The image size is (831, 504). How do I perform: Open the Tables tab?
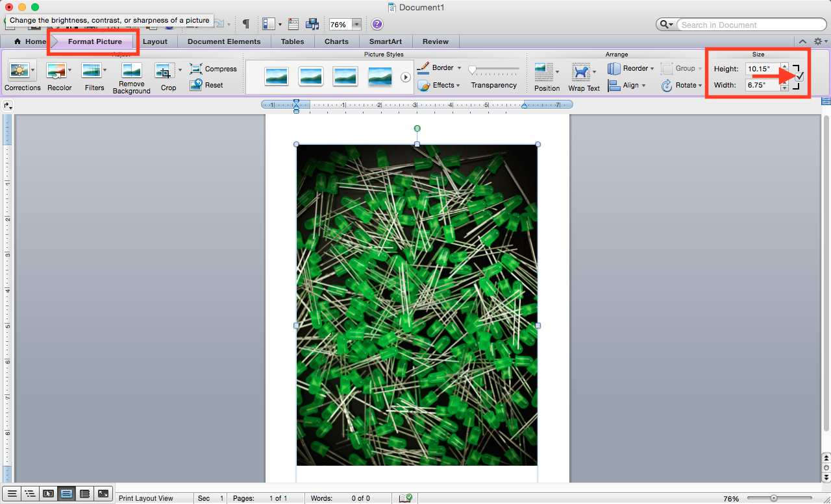(x=293, y=42)
